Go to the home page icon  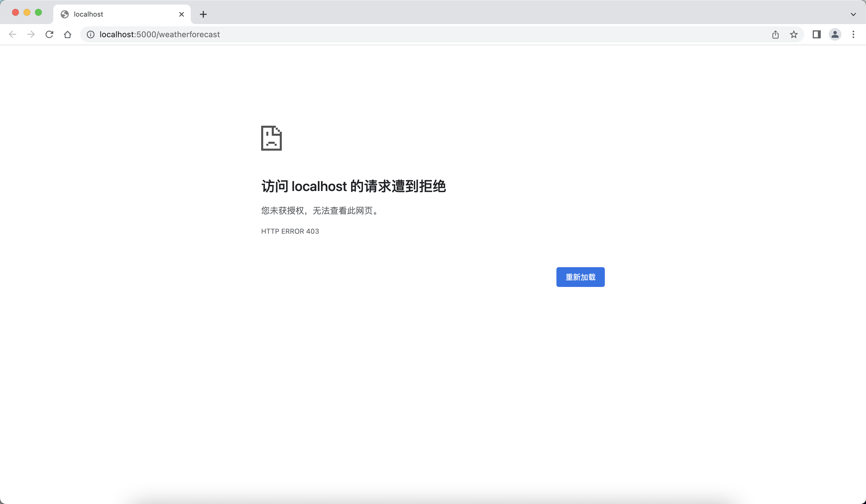click(x=68, y=34)
